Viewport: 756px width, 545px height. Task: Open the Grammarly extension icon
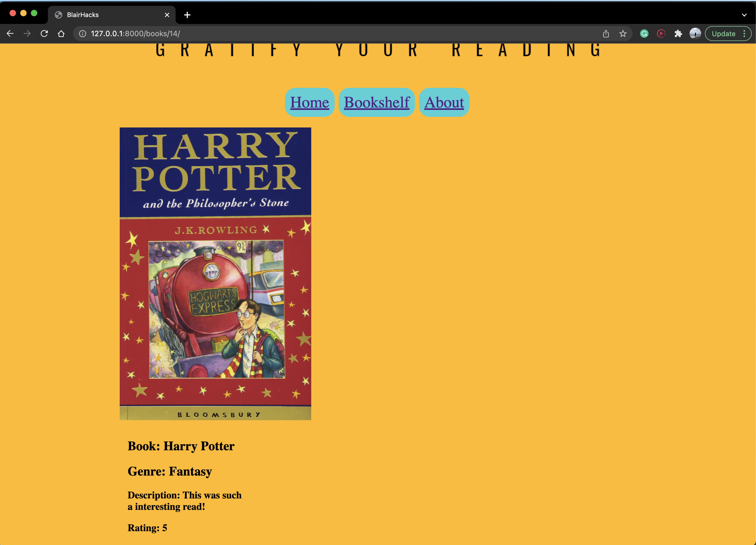(x=644, y=34)
